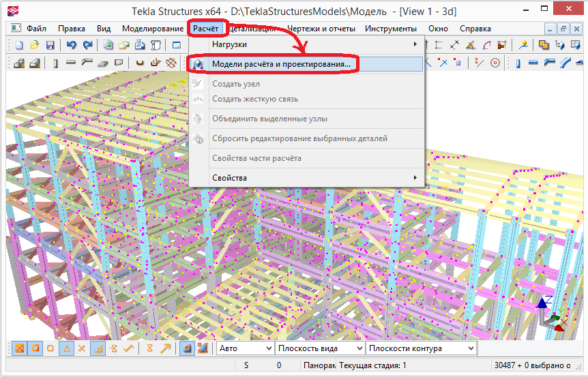Open the reports icon with the green sheet
Viewport: 588px width, 377px height.
[108, 46]
